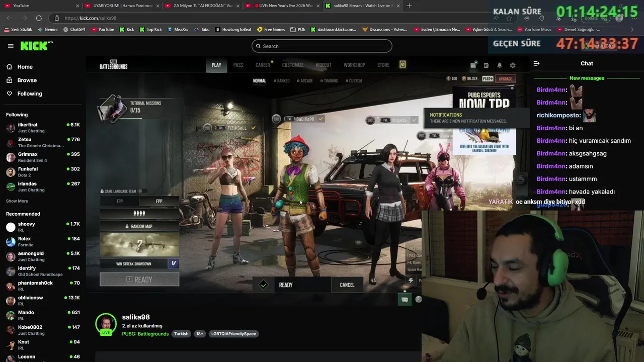Viewport: 644px width, 362px height.
Task: Open in-game chat bubble icon
Action: (x=405, y=299)
